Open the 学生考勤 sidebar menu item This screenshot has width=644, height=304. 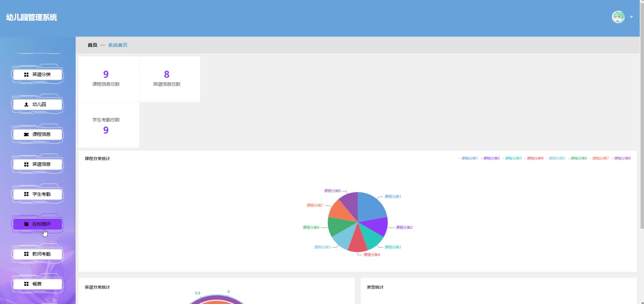pyautogui.click(x=38, y=194)
